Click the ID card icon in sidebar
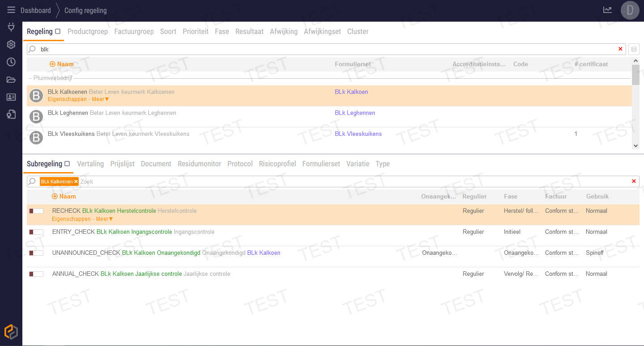The height and width of the screenshot is (346, 644). tap(11, 97)
